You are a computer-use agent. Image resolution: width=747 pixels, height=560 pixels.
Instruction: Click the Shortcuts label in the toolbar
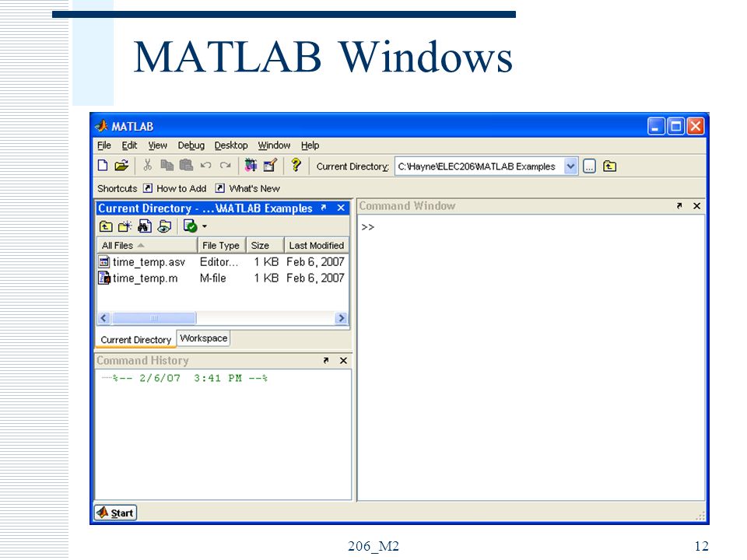pos(117,188)
